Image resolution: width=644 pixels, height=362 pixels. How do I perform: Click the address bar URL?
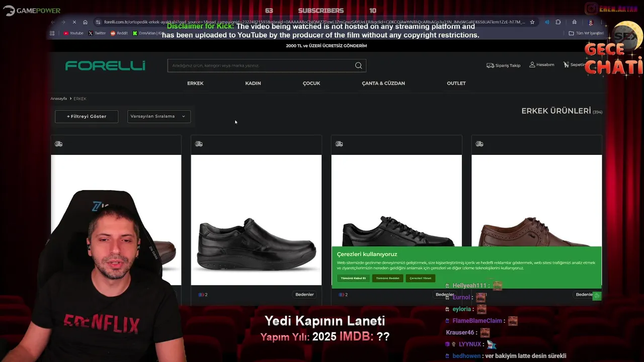314,22
